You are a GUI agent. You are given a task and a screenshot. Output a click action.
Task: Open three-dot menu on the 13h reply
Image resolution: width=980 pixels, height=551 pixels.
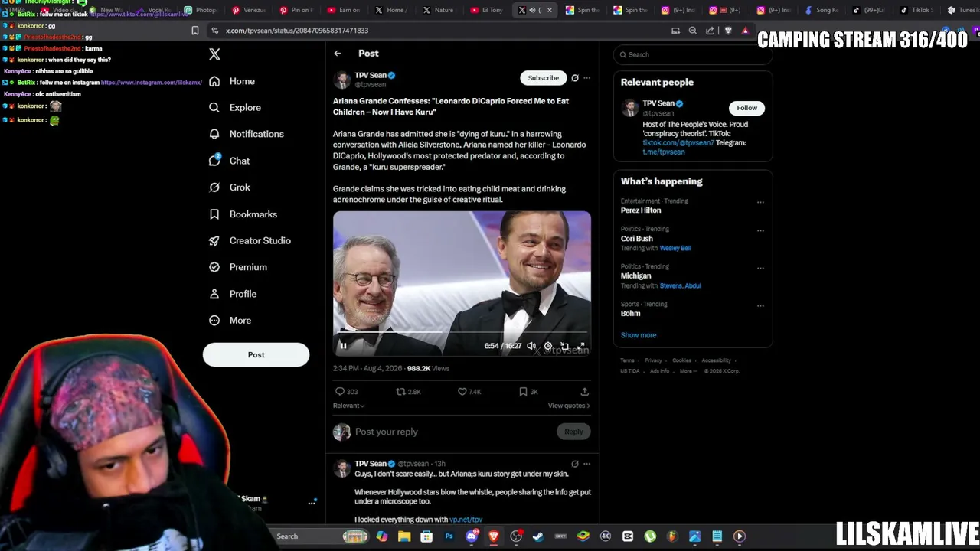tap(587, 464)
